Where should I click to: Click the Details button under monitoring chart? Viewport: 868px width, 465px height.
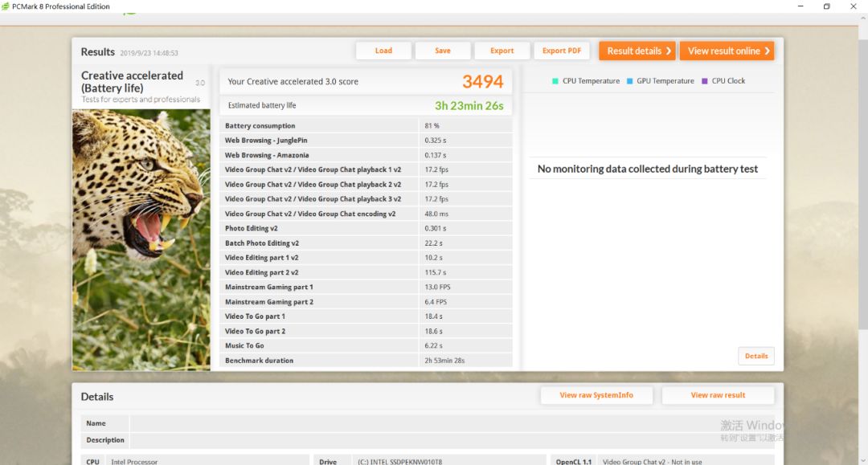(x=756, y=356)
